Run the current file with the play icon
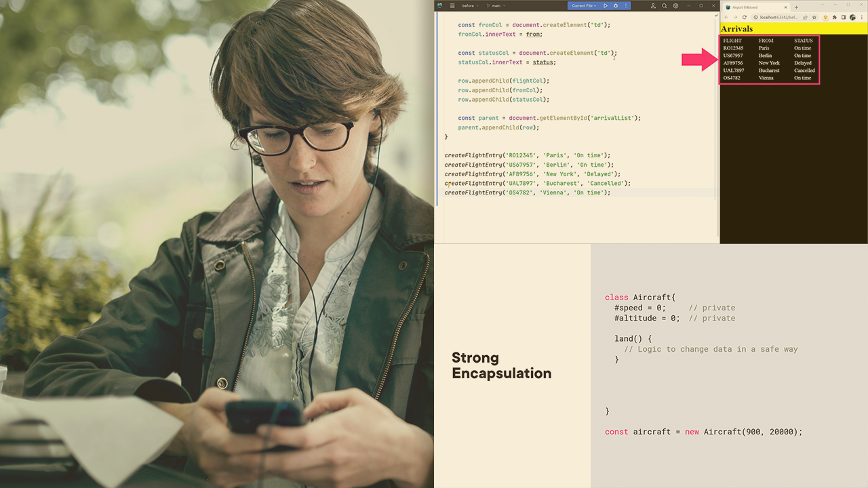Screen dimensions: 868x488 pyautogui.click(x=606, y=5)
